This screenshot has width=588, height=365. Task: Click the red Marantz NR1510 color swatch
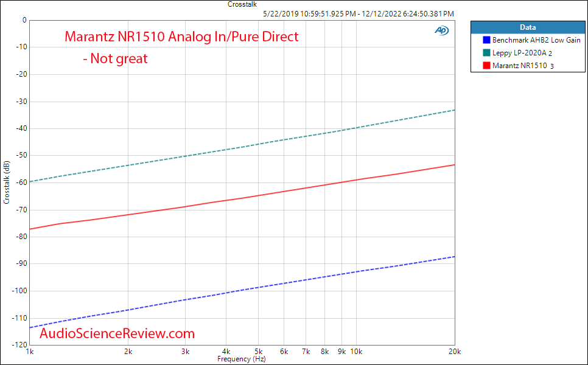(486, 66)
